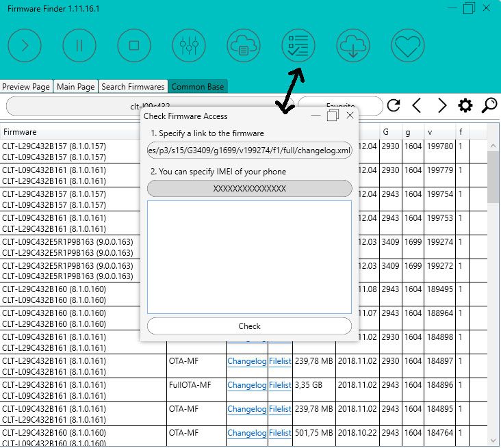Open the firmware access checklist icon
Viewport: 501px width, 448px height.
click(298, 45)
